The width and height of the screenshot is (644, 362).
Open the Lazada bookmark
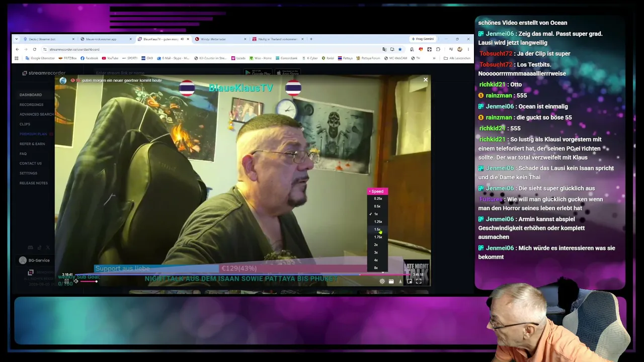(x=239, y=58)
